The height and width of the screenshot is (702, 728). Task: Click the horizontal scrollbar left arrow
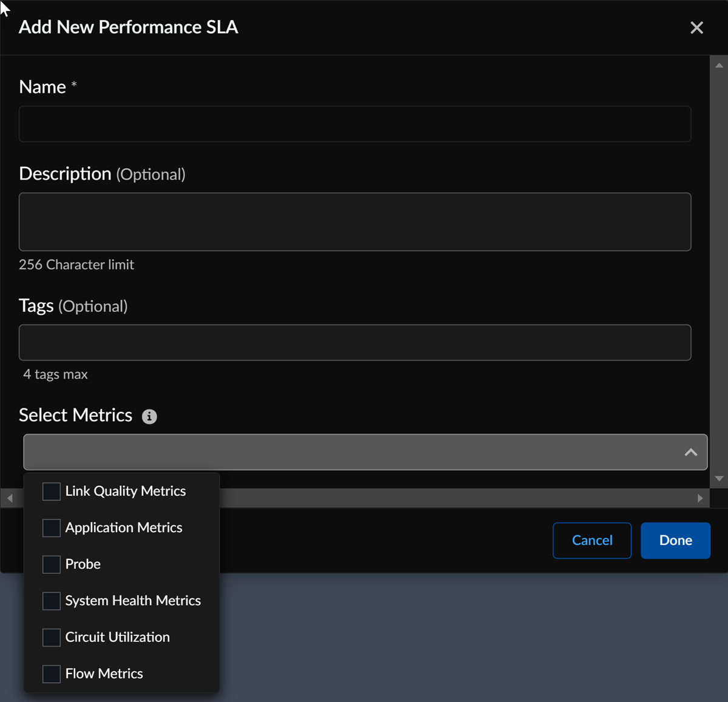click(x=10, y=498)
